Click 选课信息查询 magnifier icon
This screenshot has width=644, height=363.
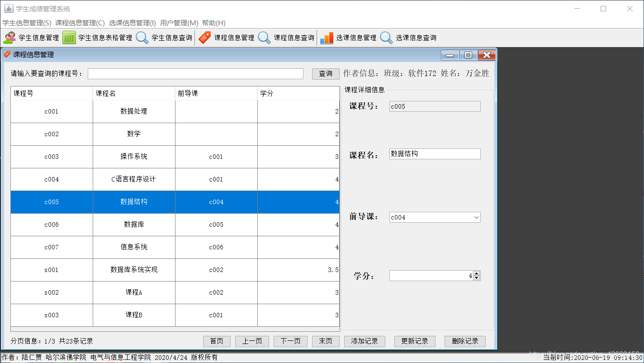click(x=386, y=38)
